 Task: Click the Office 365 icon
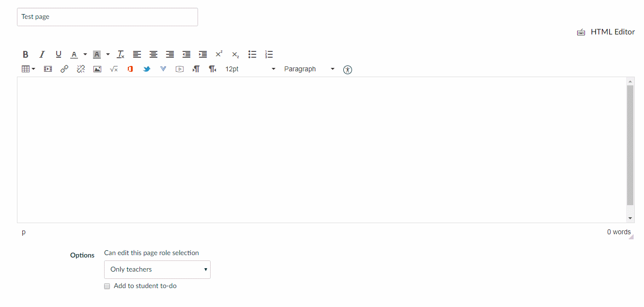coord(130,69)
